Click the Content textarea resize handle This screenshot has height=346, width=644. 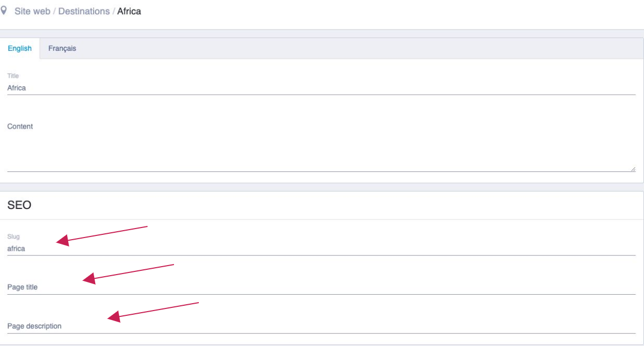633,169
